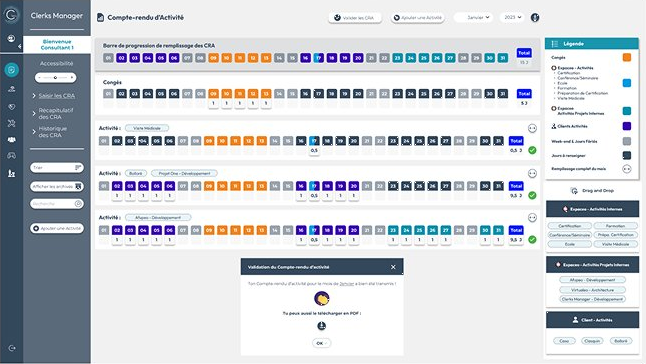Click the Total button in Congés row
This screenshot has width=646, height=364.
point(524,94)
